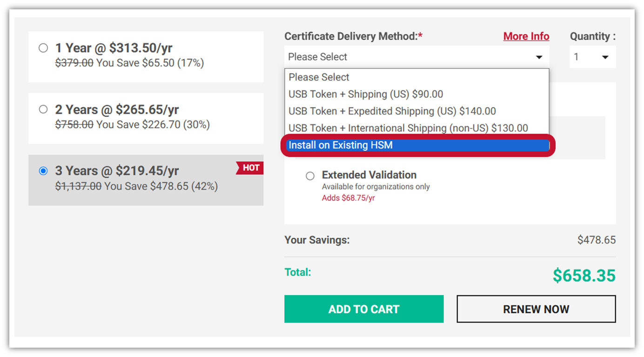This screenshot has width=644, height=357.
Task: Click the 1 Year @ $313.50/yr plan card
Action: click(146, 57)
